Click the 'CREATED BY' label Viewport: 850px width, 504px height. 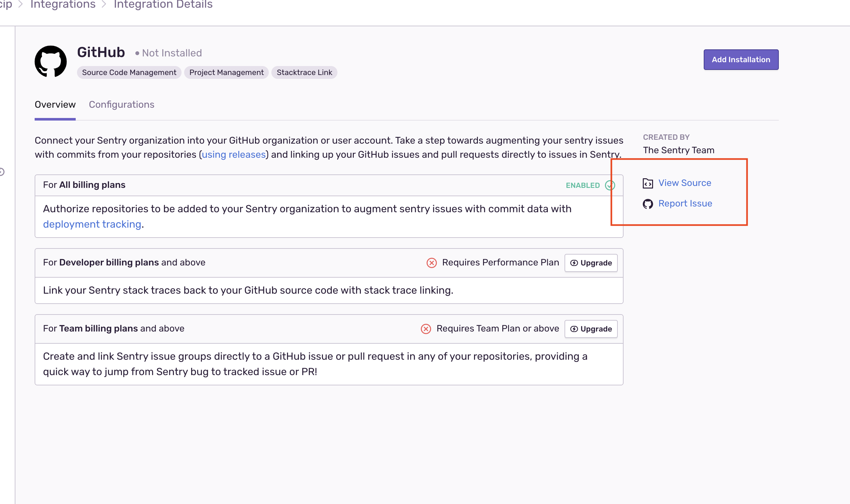pyautogui.click(x=666, y=137)
